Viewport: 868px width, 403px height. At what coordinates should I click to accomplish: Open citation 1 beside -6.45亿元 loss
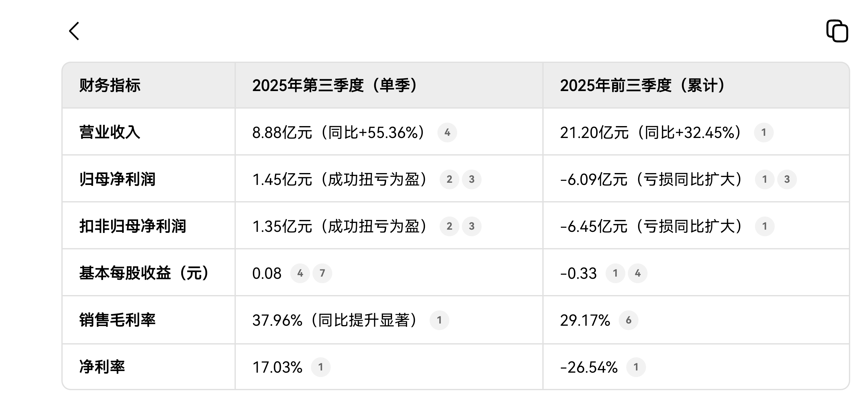coord(765,226)
